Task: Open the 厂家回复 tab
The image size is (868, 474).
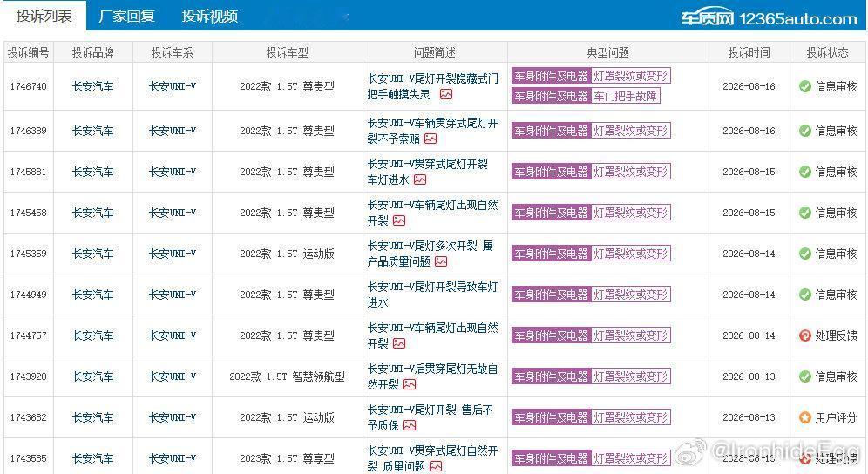Action: [126, 16]
